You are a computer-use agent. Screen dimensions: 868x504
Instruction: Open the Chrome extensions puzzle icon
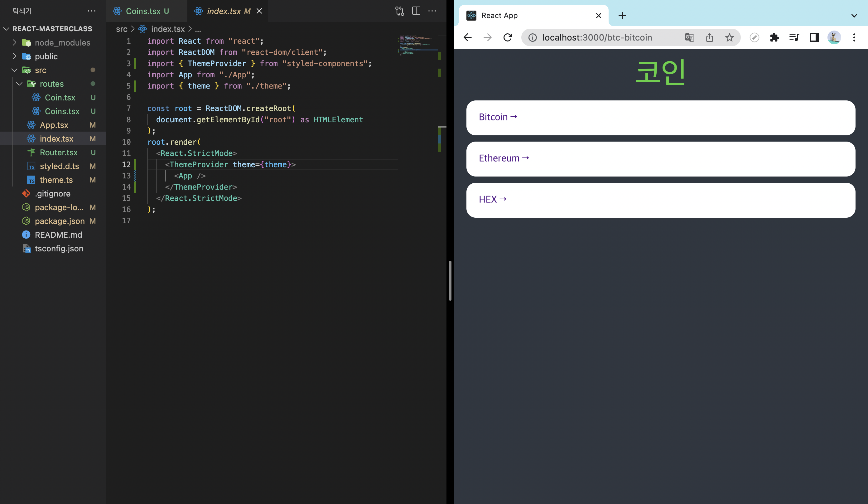774,37
